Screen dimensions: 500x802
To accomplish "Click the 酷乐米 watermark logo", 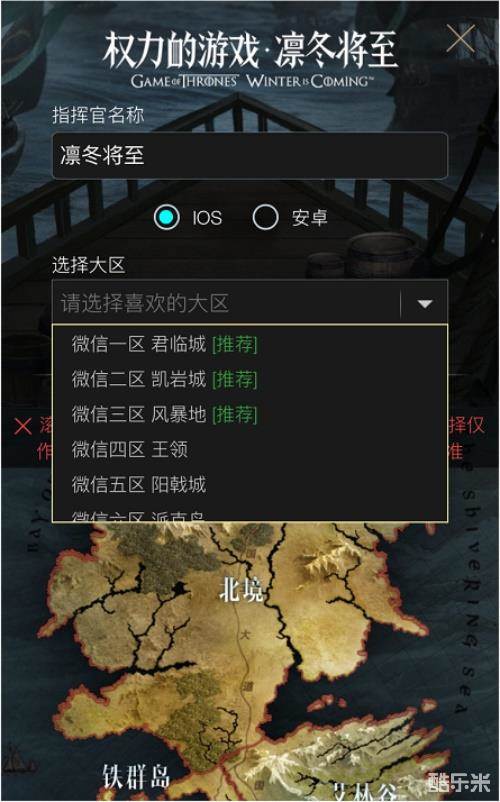I will click(458, 782).
